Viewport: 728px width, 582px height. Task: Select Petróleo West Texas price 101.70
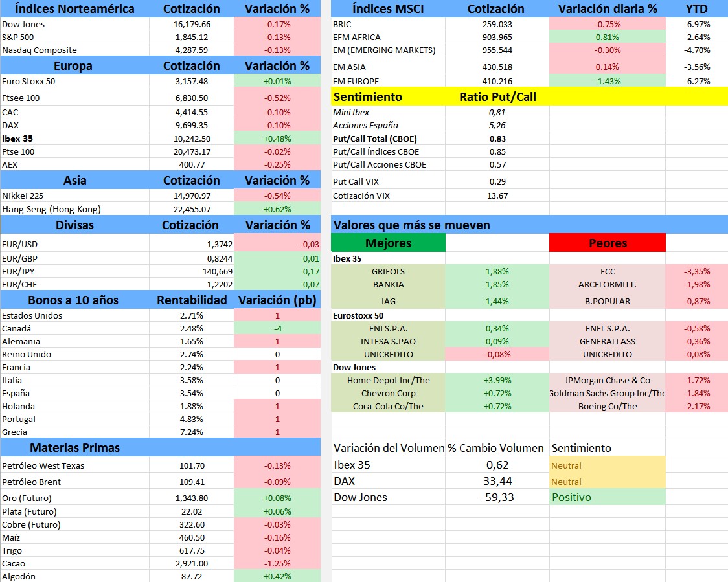point(192,465)
